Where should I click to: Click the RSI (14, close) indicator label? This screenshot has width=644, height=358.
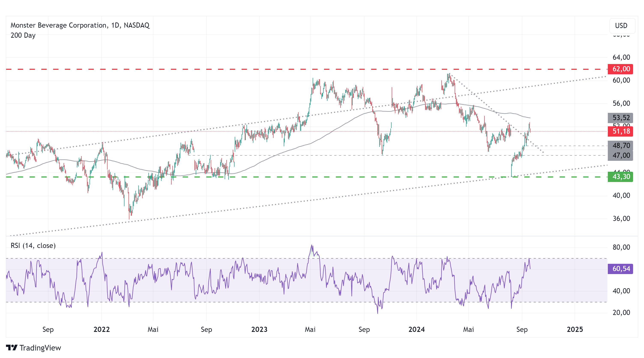tap(33, 246)
